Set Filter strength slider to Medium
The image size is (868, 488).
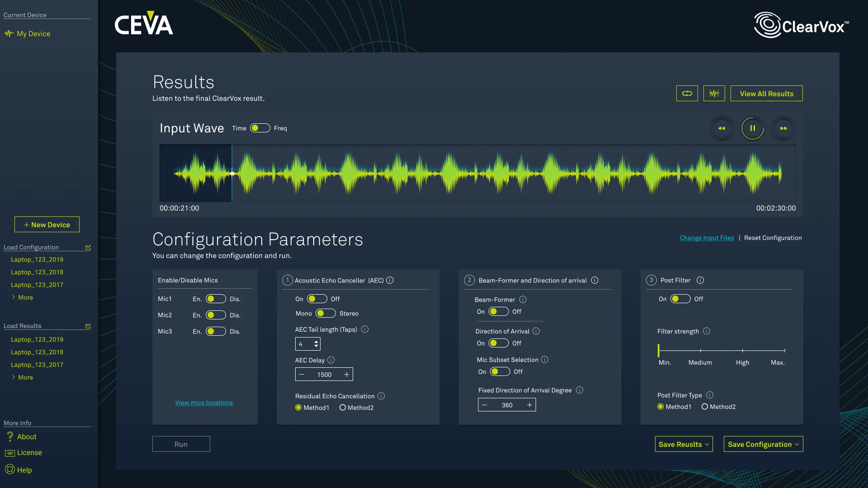point(700,351)
